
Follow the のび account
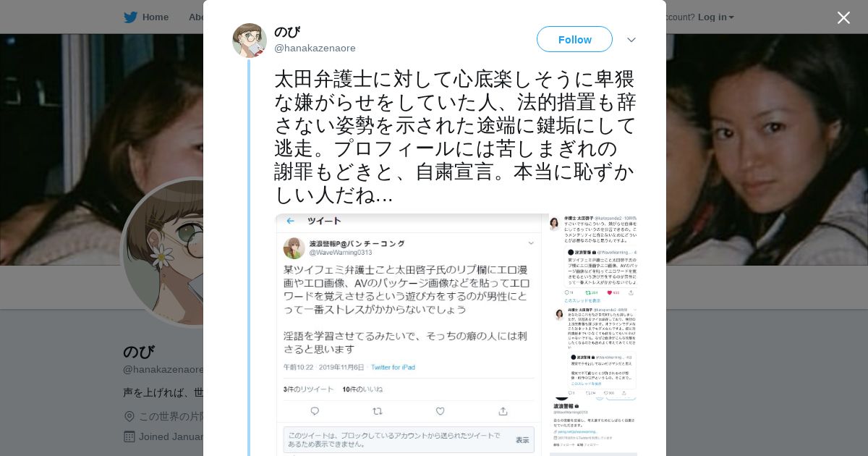574,39
